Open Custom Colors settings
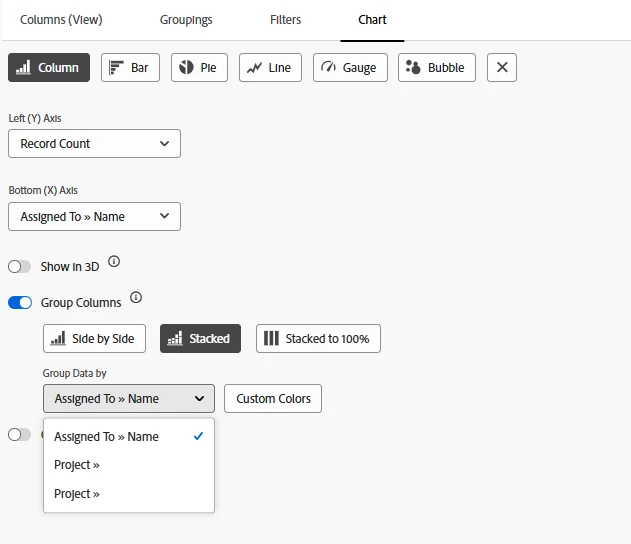Screen dimensions: 631x544 coord(273,399)
